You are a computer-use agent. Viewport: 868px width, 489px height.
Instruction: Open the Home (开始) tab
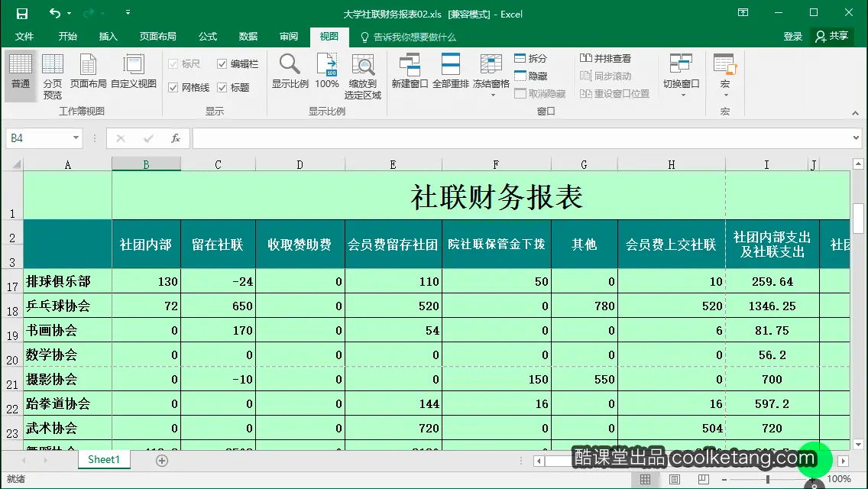pos(67,37)
